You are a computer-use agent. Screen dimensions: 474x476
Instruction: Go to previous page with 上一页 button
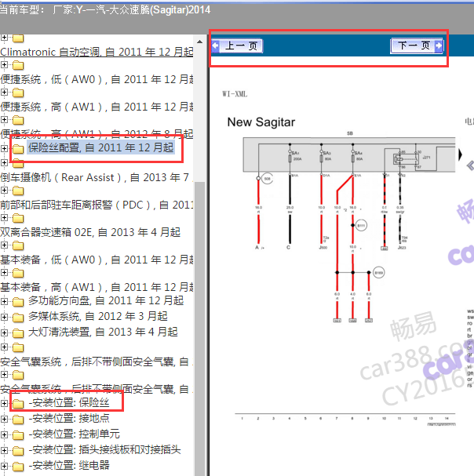pos(237,45)
